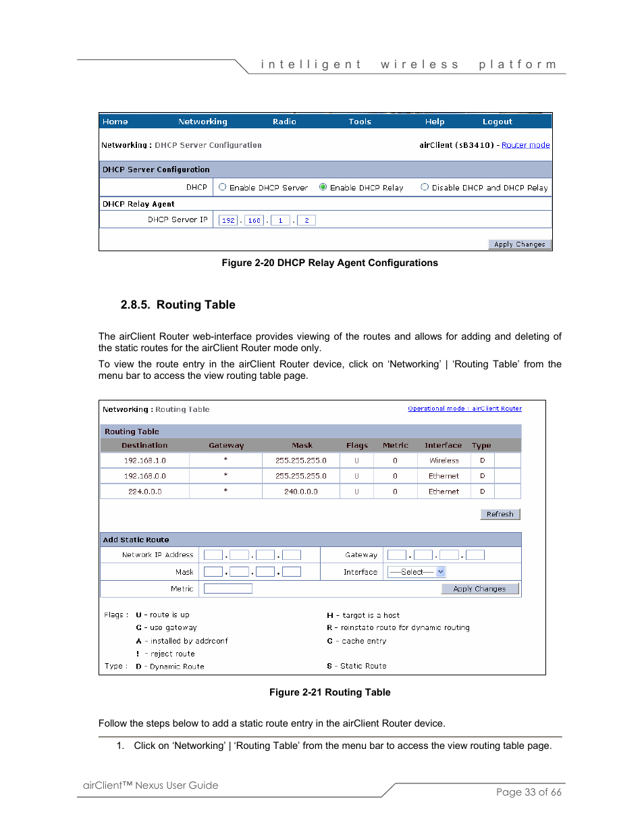Follow Operational mode : airClient Router link
This screenshot has height=834, width=644.
464,409
